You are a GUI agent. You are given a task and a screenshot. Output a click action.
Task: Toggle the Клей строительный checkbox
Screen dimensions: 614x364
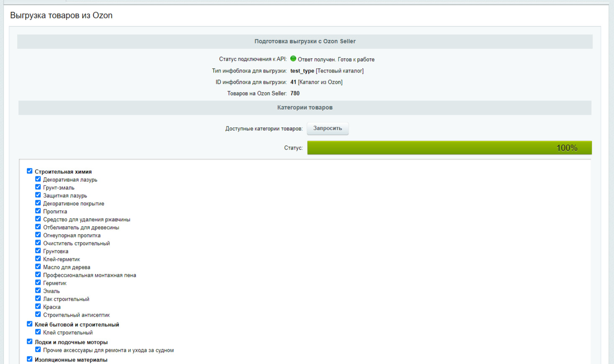38,332
